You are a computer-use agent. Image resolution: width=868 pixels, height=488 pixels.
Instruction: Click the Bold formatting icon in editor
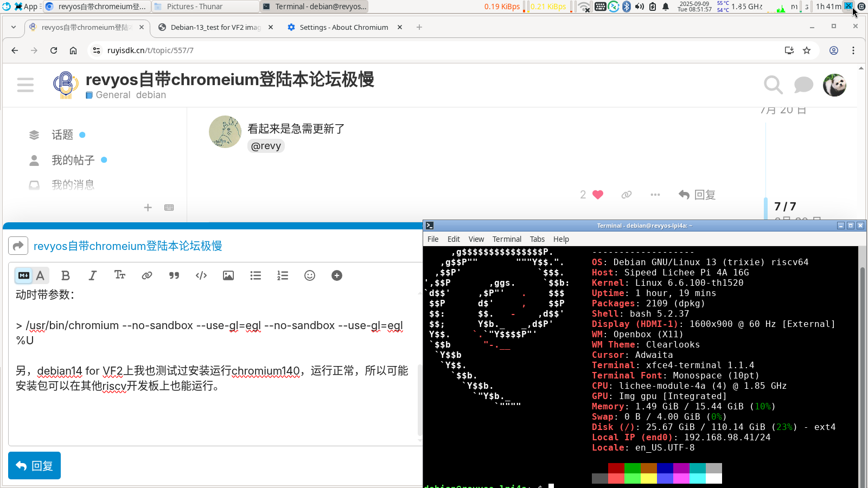(66, 275)
